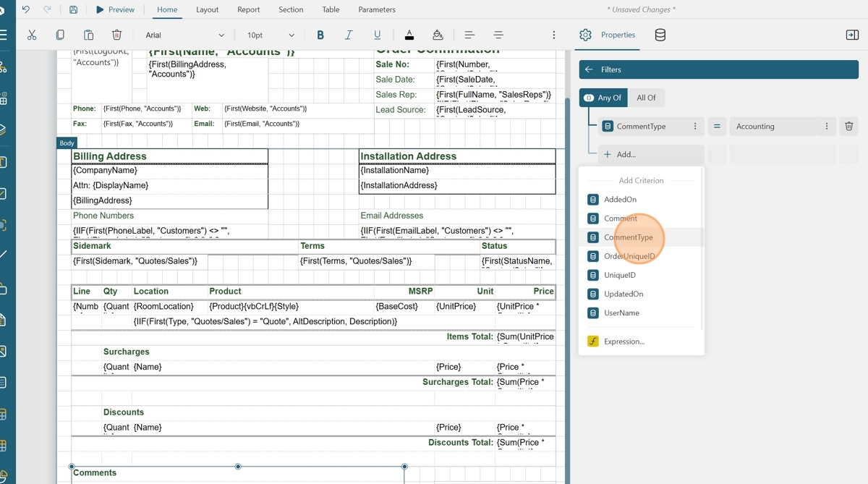Delete the CommentType filter criterion
Viewport: 868px width, 484px height.
(848, 126)
